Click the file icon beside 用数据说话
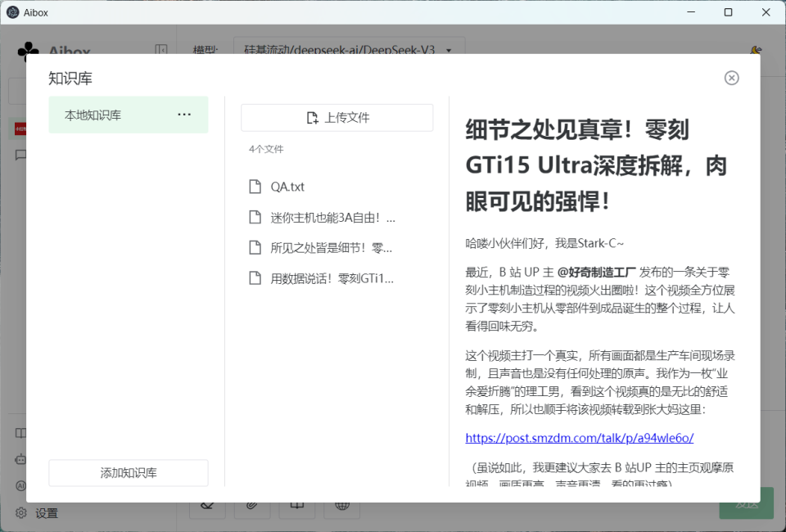 (255, 278)
